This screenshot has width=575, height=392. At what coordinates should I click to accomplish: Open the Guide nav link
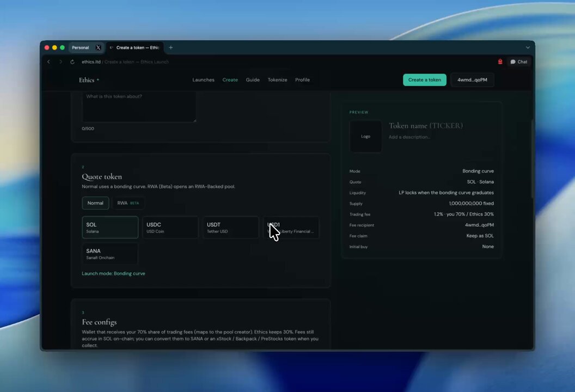(x=253, y=79)
